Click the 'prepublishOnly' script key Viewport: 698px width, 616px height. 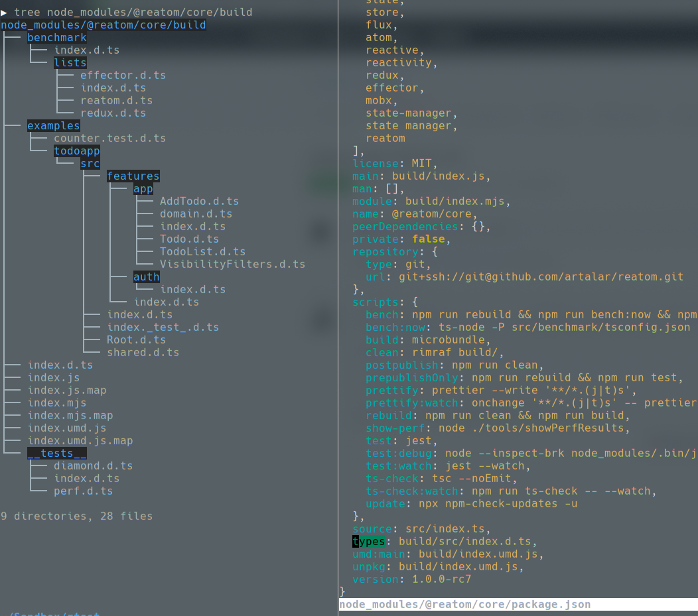click(411, 377)
